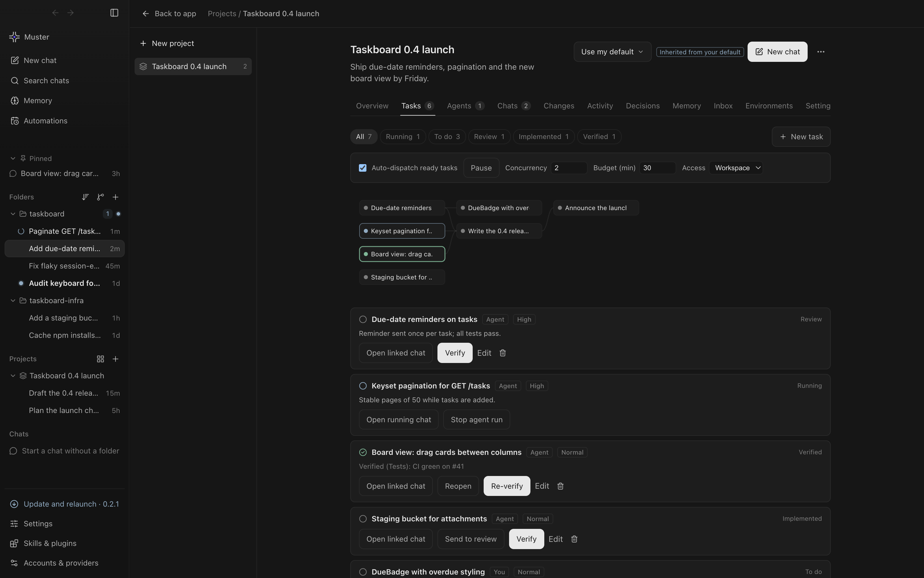Image resolution: width=924 pixels, height=578 pixels.
Task: Click the sort folders icon
Action: (x=85, y=197)
